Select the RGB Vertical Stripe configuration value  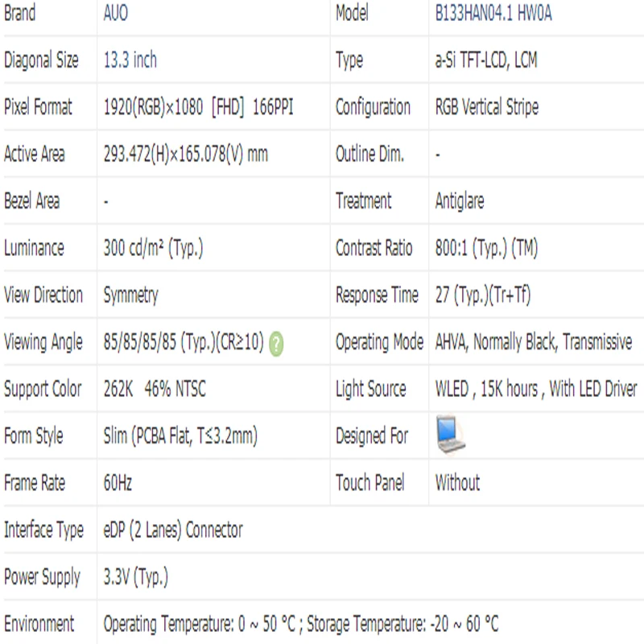[487, 107]
